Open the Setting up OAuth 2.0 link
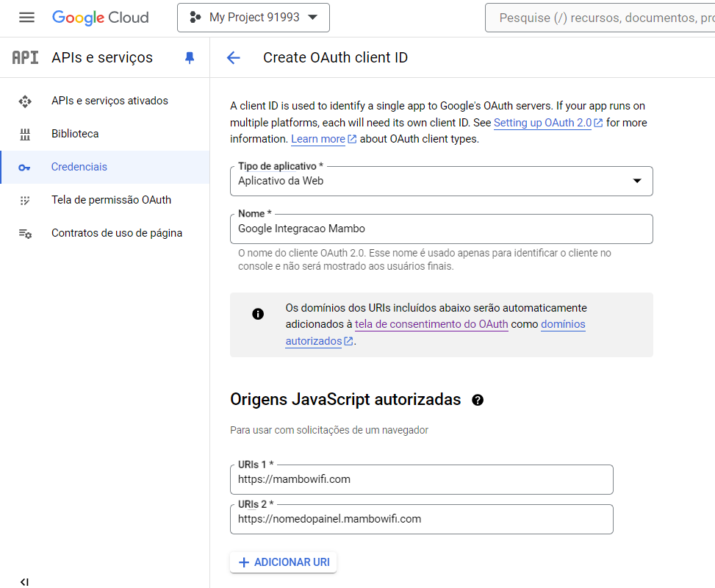Viewport: 715px width, 588px height. (x=547, y=123)
